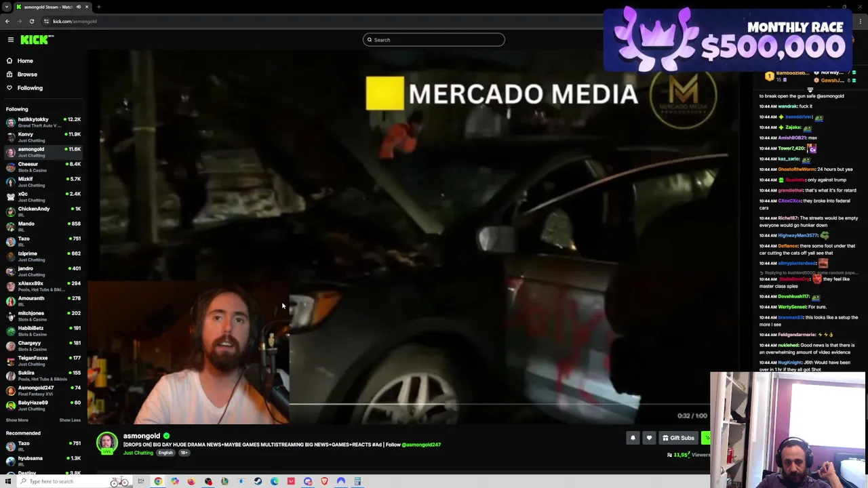Open Steam from the taskbar
The height and width of the screenshot is (488, 868).
point(258,481)
